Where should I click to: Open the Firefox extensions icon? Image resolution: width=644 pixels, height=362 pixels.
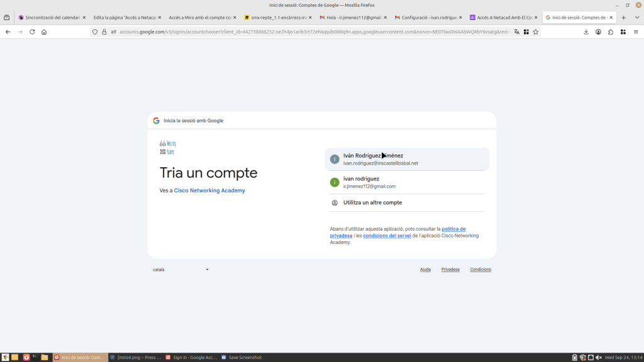pyautogui.click(x=610, y=31)
